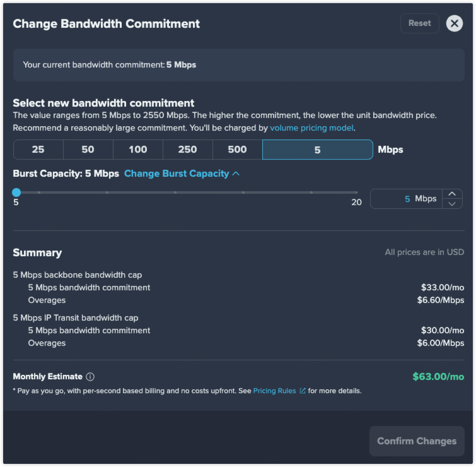The image size is (476, 467).
Task: Increase burst capacity with up arrow
Action: click(x=452, y=194)
